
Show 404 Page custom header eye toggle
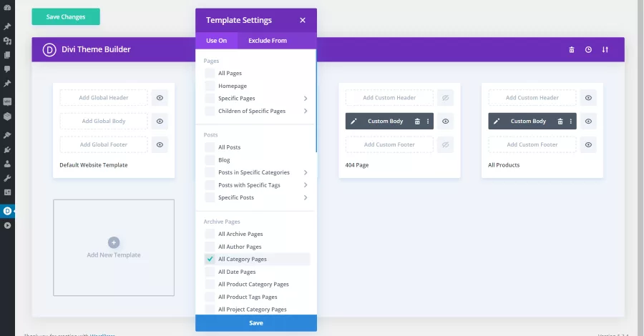pyautogui.click(x=445, y=98)
